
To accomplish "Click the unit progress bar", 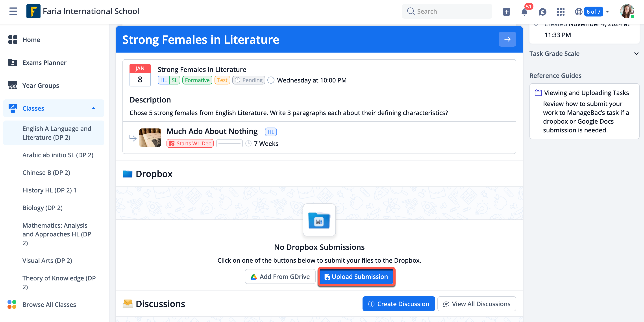I will coord(229,144).
